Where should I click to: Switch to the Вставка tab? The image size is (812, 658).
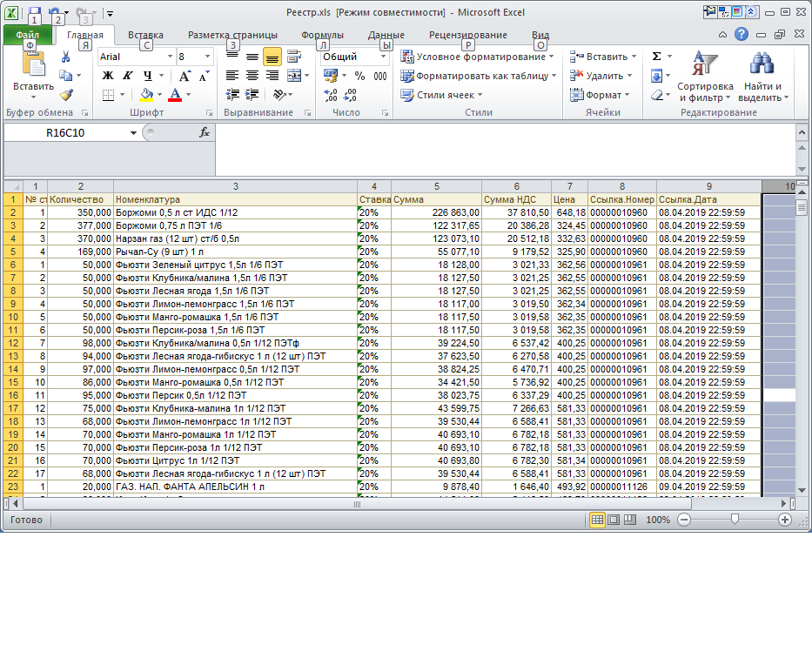145,35
